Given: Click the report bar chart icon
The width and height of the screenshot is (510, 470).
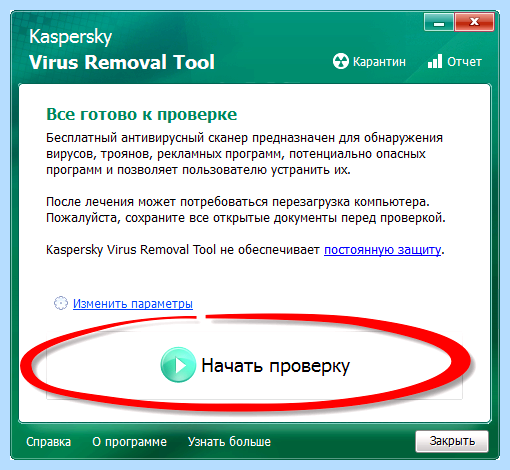Looking at the screenshot, I should (435, 62).
